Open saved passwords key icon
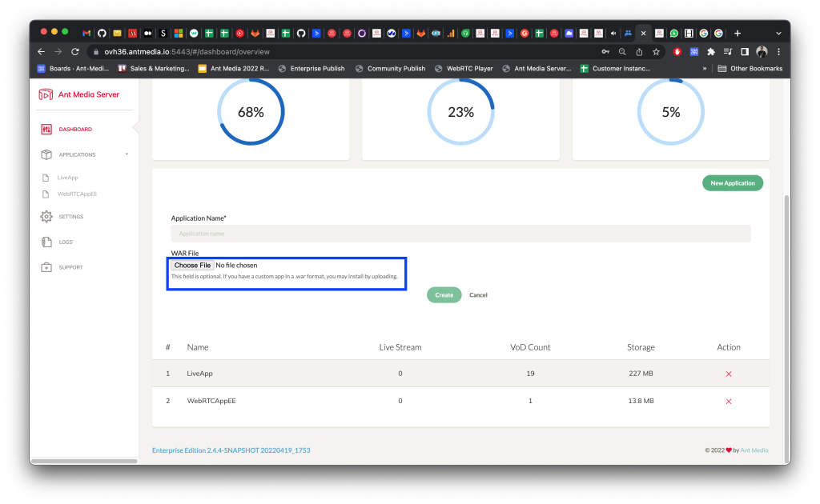 coord(605,52)
